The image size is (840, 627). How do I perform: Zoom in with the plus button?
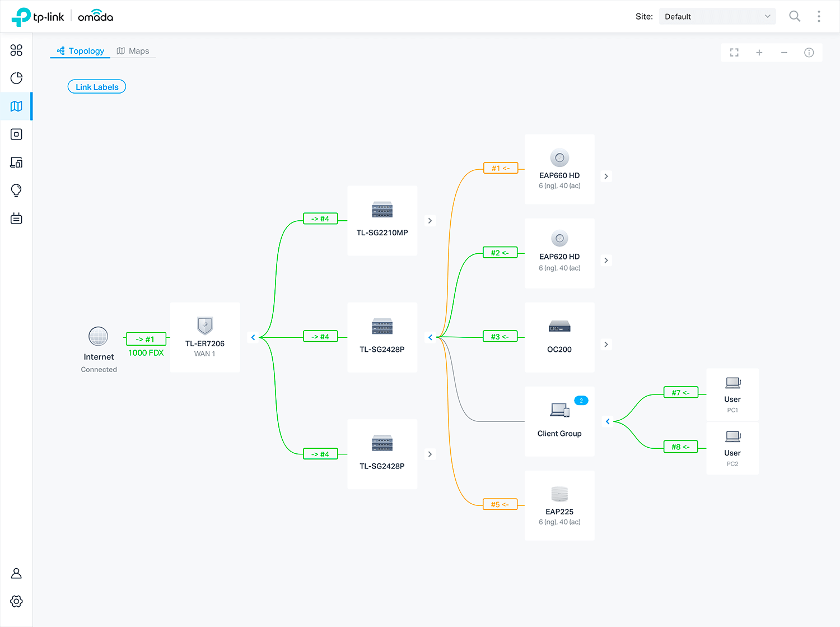click(759, 53)
